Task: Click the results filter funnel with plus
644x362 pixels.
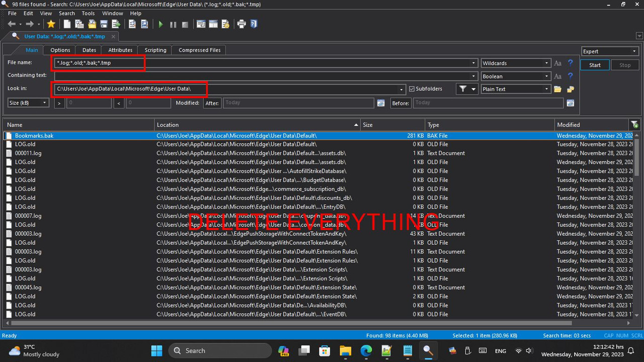Action: [x=635, y=125]
